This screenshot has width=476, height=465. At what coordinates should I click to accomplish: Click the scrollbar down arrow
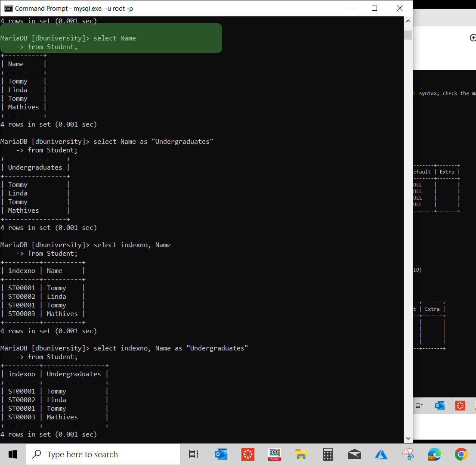[408, 437]
